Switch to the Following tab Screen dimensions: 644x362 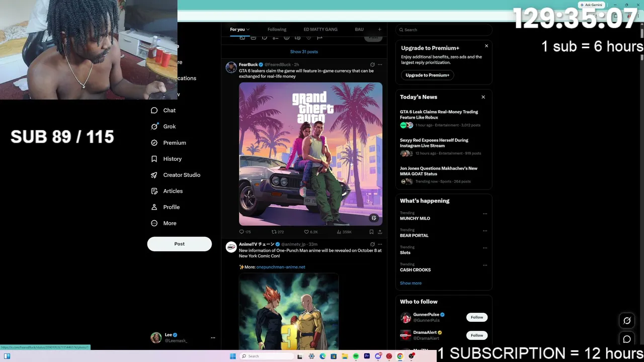[277, 30]
